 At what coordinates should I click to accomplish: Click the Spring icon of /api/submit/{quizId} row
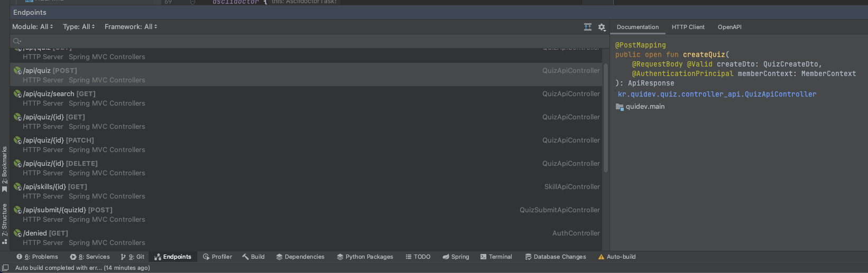pos(17,210)
